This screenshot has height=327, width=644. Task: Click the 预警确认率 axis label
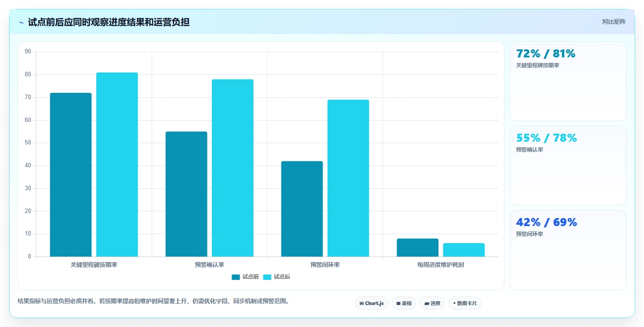point(210,265)
